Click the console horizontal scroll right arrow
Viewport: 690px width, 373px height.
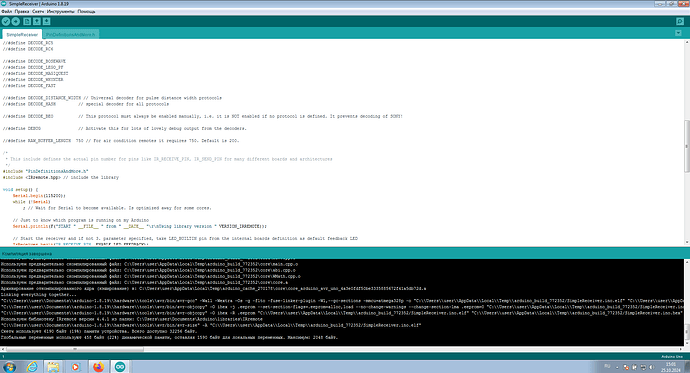[682, 349]
